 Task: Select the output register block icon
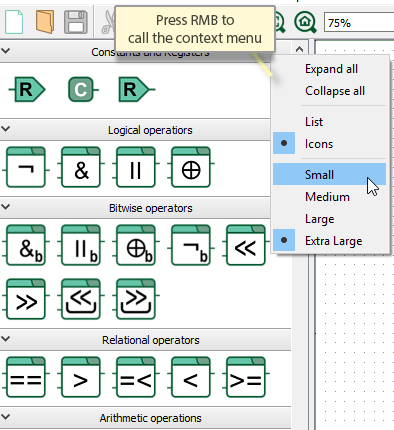[x=136, y=89]
